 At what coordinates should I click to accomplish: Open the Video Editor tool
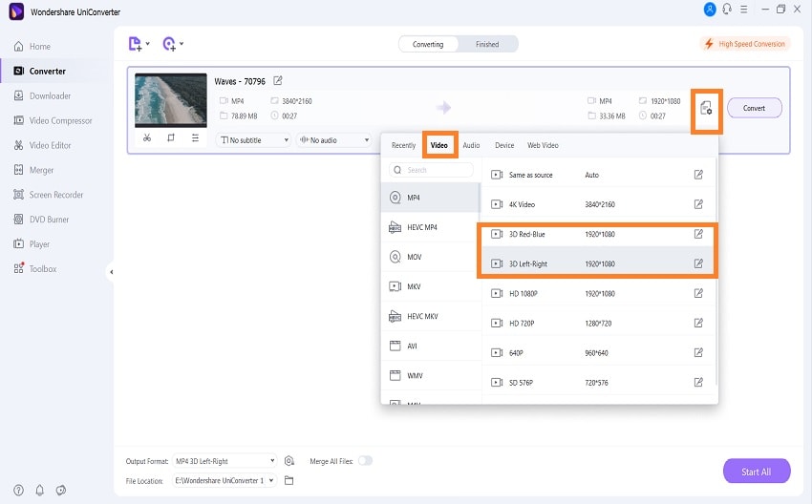pyautogui.click(x=42, y=145)
